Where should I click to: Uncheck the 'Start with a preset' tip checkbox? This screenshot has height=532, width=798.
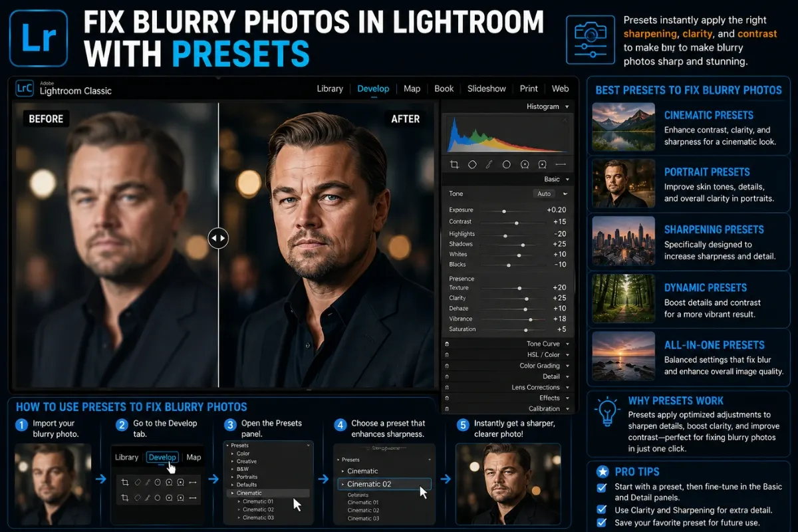(602, 487)
